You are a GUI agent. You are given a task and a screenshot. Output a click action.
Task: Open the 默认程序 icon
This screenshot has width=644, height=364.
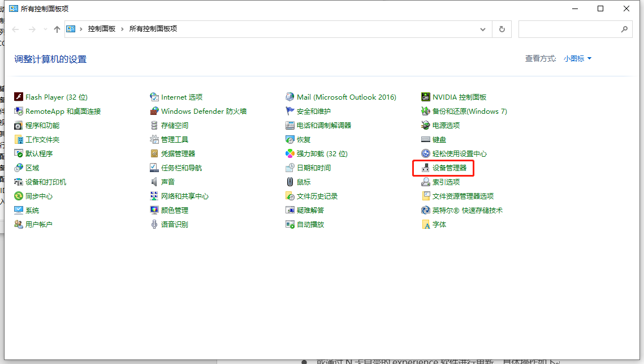19,153
